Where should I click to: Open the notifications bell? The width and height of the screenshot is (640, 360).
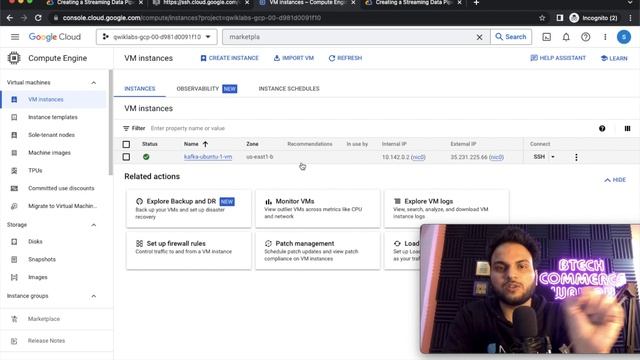566,37
